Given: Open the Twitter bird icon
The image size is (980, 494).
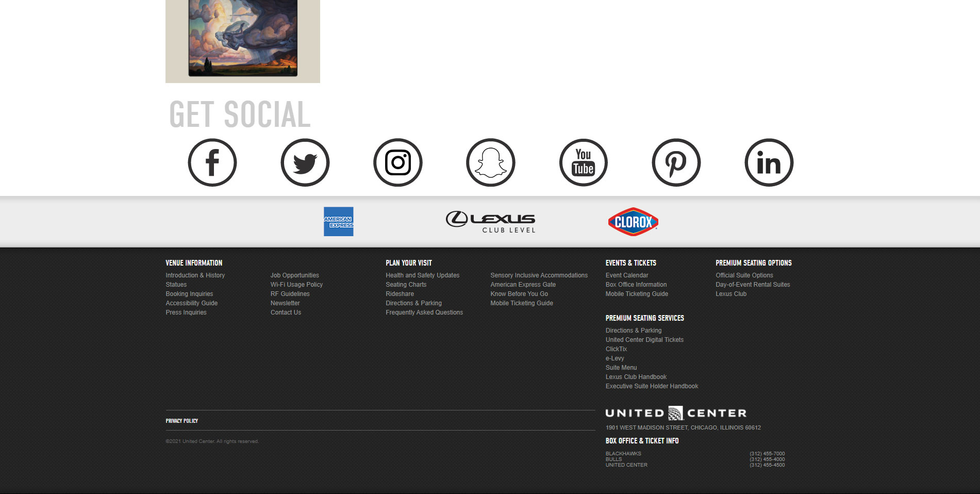Looking at the screenshot, I should point(305,162).
